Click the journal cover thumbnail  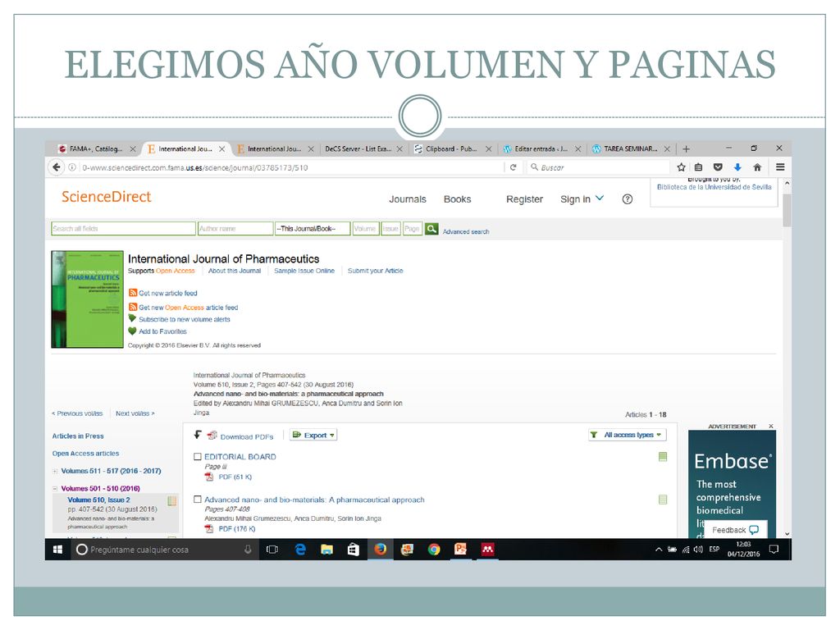pyautogui.click(x=87, y=299)
